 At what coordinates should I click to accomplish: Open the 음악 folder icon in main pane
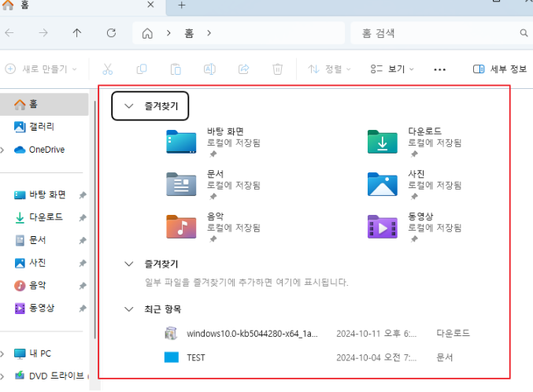(181, 227)
